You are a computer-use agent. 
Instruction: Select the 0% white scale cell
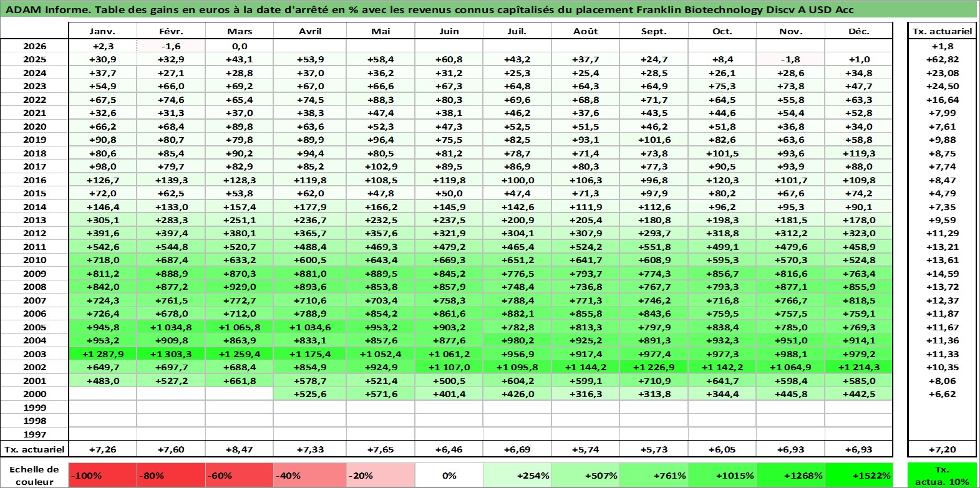coord(449,476)
